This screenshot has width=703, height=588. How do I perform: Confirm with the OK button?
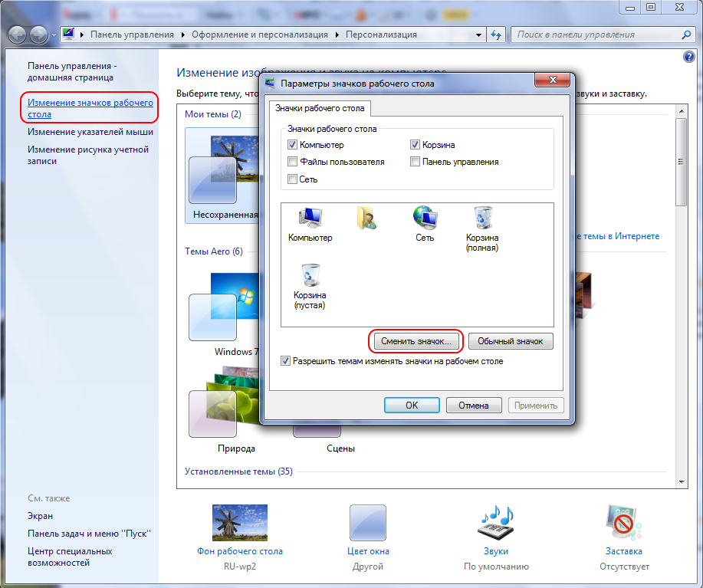coord(412,405)
